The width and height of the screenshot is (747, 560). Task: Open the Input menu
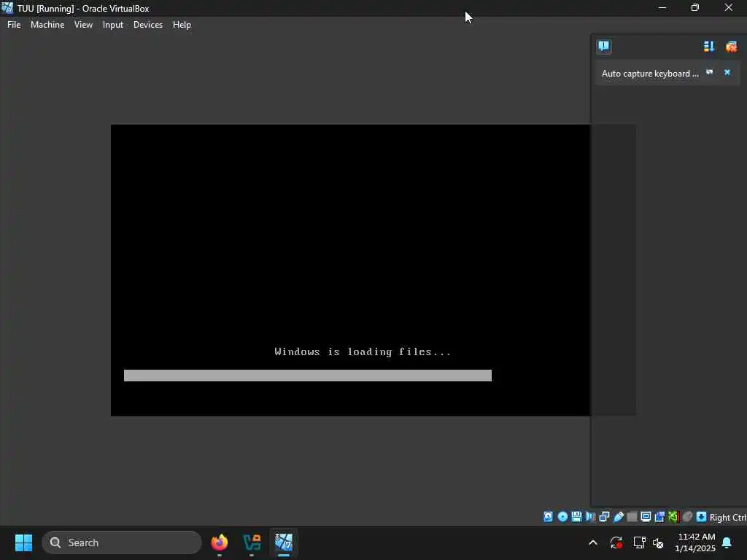click(x=113, y=25)
